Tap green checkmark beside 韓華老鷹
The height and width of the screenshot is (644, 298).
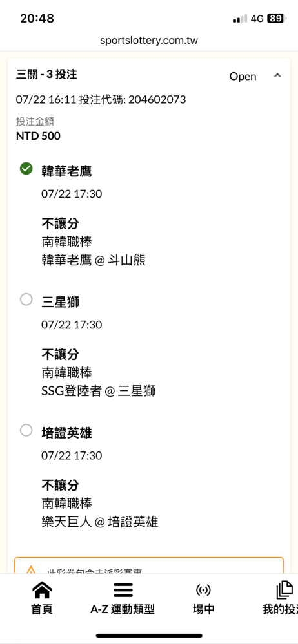26,168
